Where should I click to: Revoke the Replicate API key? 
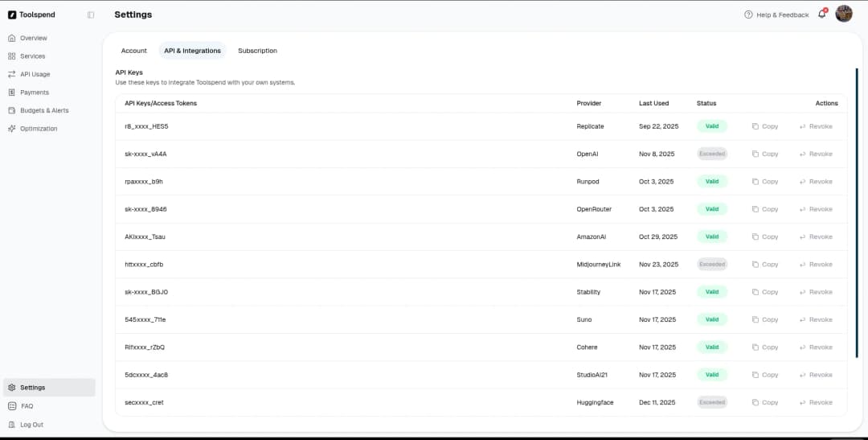tap(816, 126)
